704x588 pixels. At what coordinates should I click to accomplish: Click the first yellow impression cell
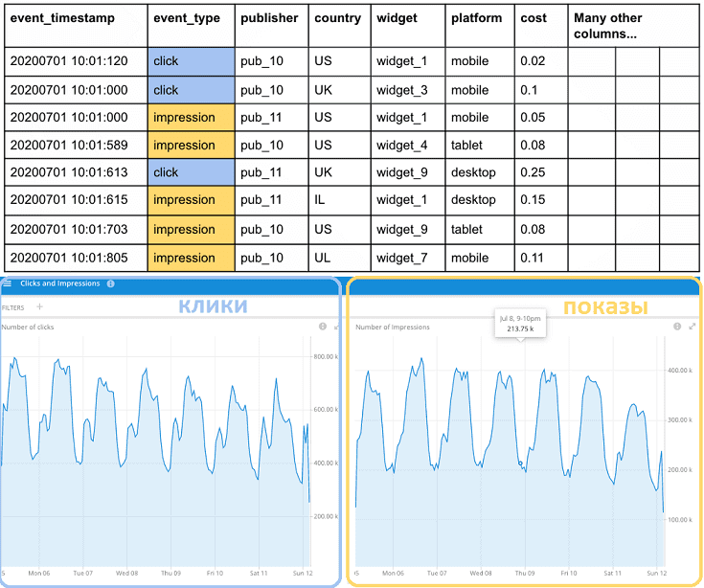[x=191, y=117]
